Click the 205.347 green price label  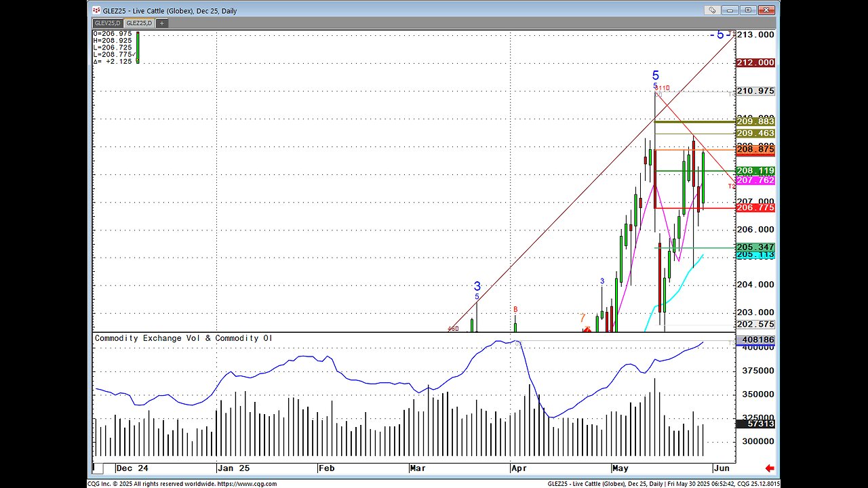(755, 247)
